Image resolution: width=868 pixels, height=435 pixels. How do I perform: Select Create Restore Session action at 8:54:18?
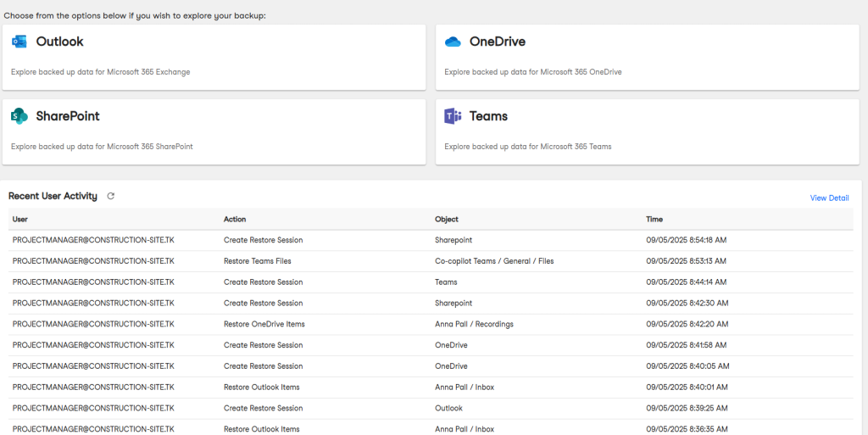point(263,240)
